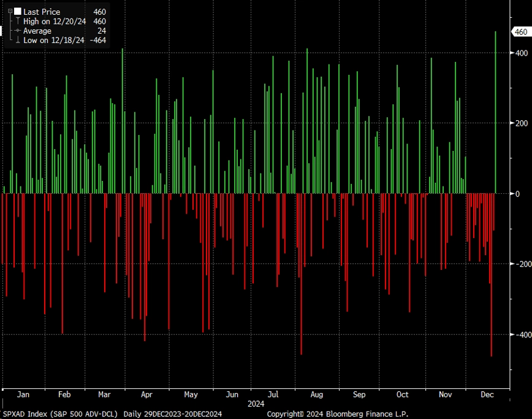Click the -400 tick on the y-axis
Screen dimensions: 532x419
[523, 334]
